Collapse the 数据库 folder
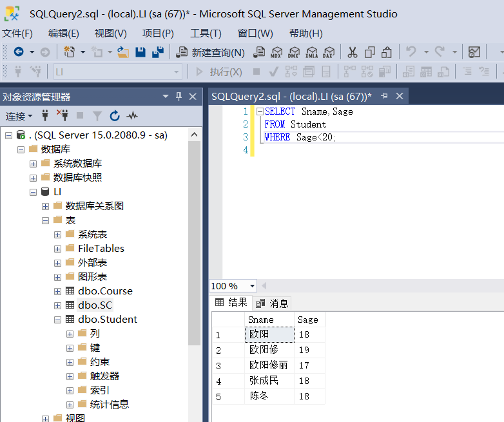Viewport: 504px width, 422px height. [21, 149]
